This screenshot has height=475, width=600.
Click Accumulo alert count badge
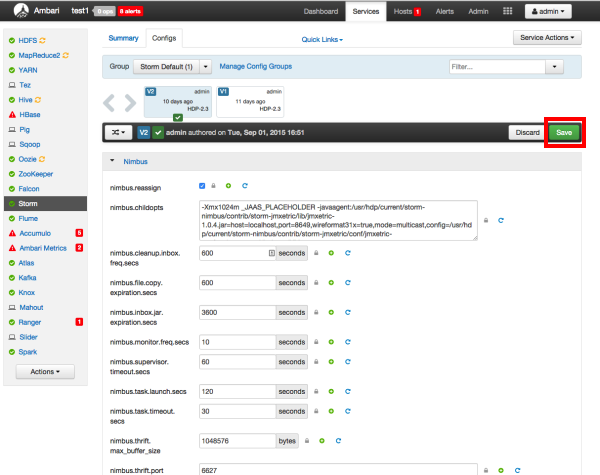coord(79,233)
